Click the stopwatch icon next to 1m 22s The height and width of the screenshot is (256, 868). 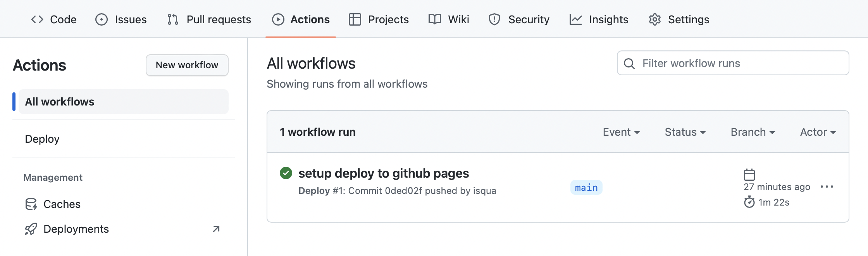click(x=749, y=202)
